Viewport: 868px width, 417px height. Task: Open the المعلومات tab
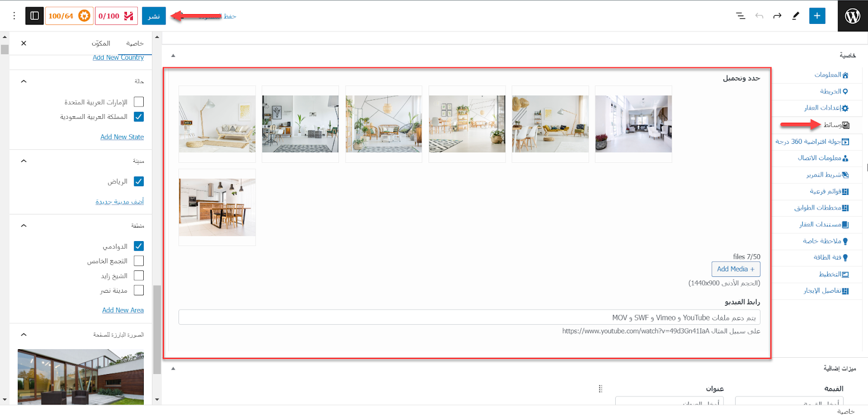point(831,75)
